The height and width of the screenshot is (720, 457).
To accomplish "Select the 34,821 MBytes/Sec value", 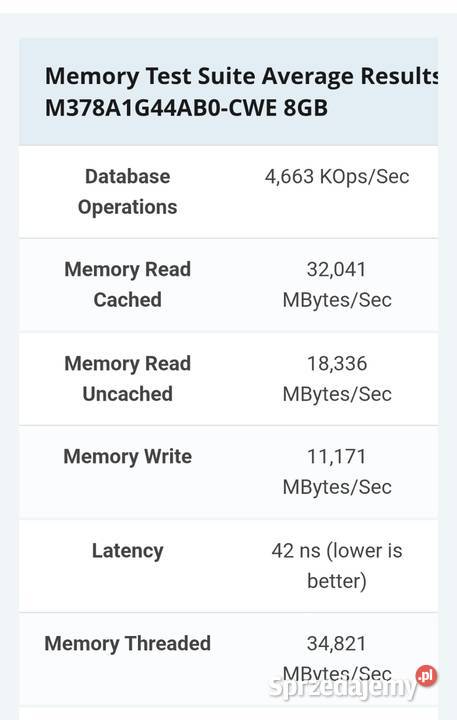I will coord(337,658).
